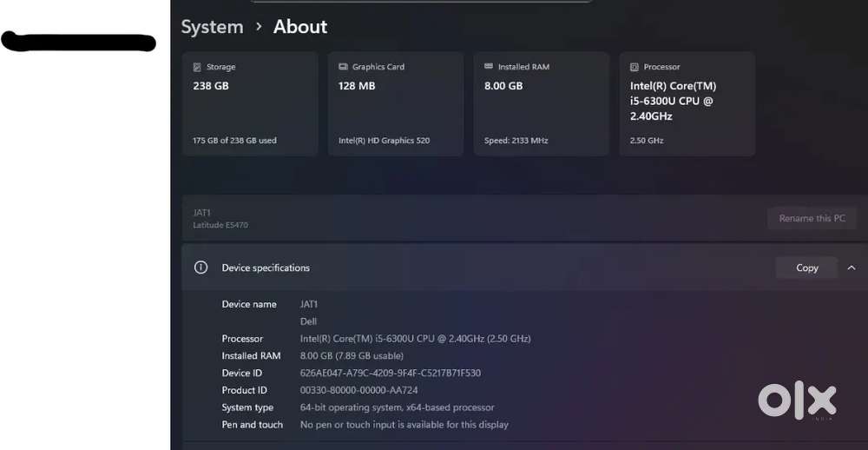Screen dimensions: 868x450
Task: Open the Processor tile showing i5-6300U
Action: click(x=687, y=104)
